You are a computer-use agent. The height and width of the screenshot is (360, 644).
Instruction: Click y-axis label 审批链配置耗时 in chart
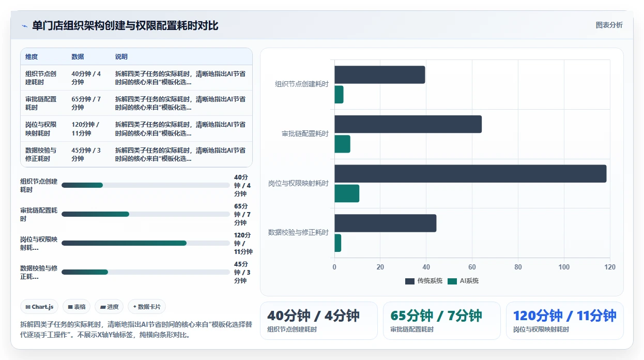point(305,134)
